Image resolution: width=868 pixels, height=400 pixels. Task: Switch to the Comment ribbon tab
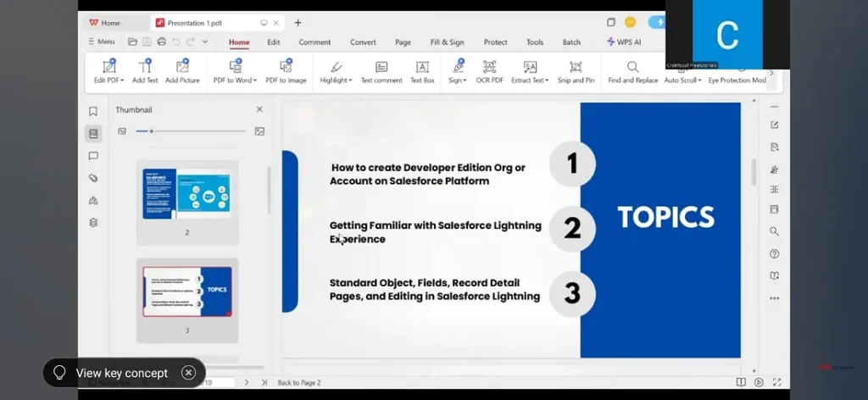[314, 42]
